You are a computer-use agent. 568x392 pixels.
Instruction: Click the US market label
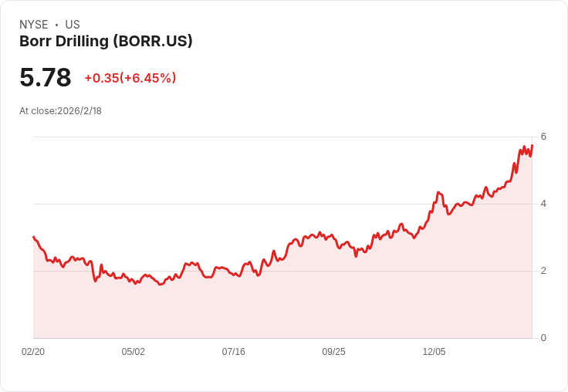(x=73, y=25)
